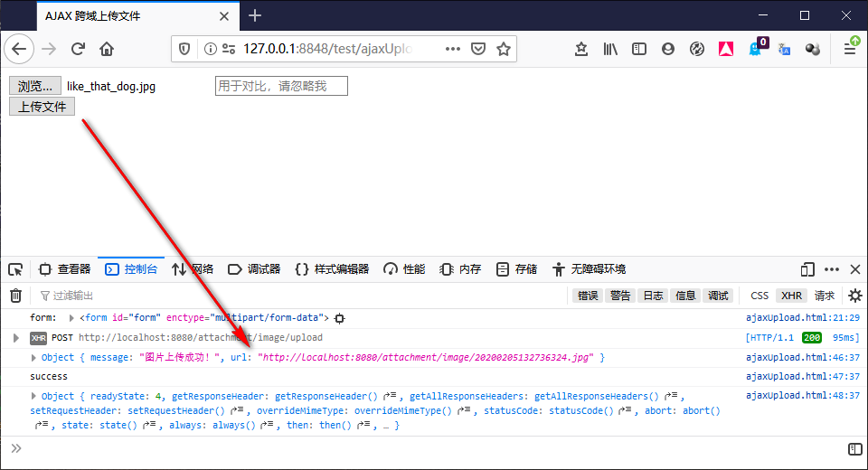Go back with the browser back arrow
Image resolution: width=868 pixels, height=470 pixels.
19,50
